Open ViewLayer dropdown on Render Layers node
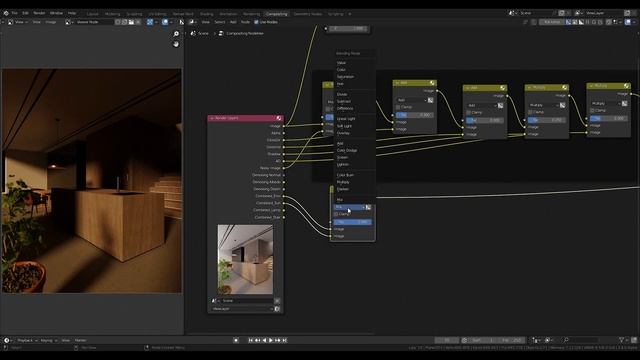The width and height of the screenshot is (640, 360). 242,309
